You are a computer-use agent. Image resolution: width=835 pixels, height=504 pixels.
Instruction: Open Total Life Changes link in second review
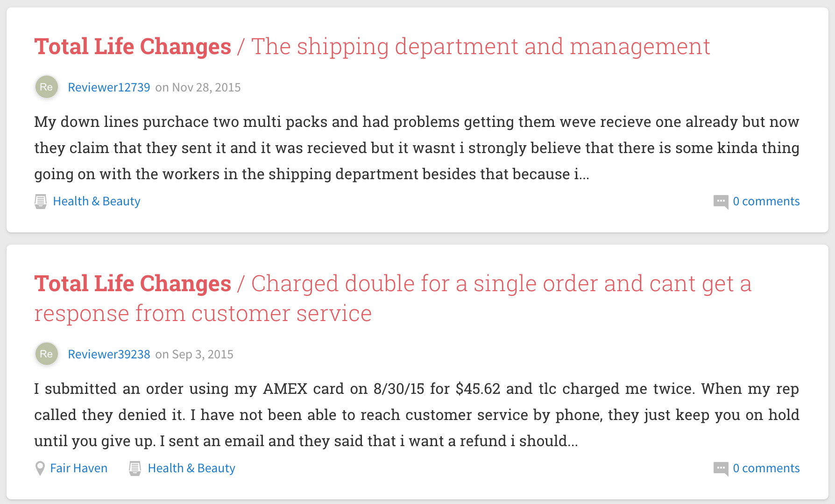(133, 284)
